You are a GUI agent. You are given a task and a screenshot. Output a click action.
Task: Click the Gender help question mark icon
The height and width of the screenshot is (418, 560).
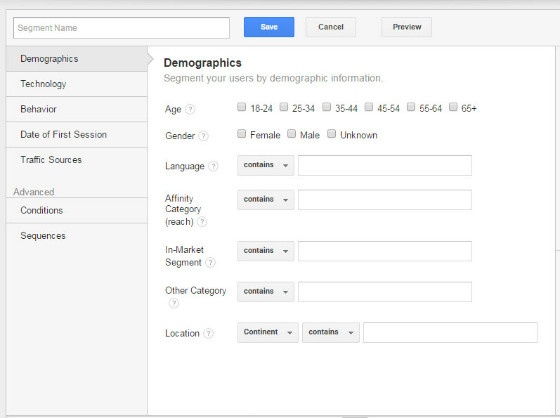(203, 136)
